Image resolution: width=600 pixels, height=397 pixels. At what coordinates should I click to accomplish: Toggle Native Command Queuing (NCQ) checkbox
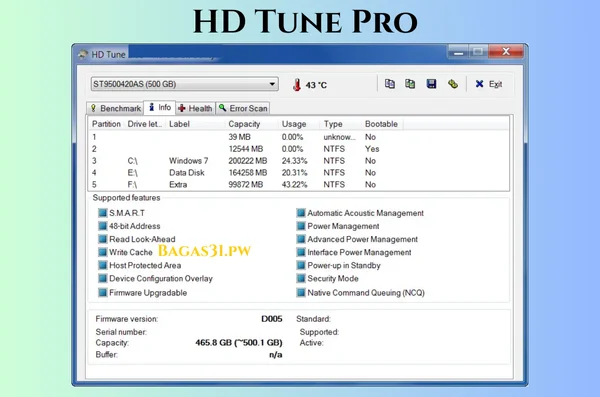pos(301,293)
